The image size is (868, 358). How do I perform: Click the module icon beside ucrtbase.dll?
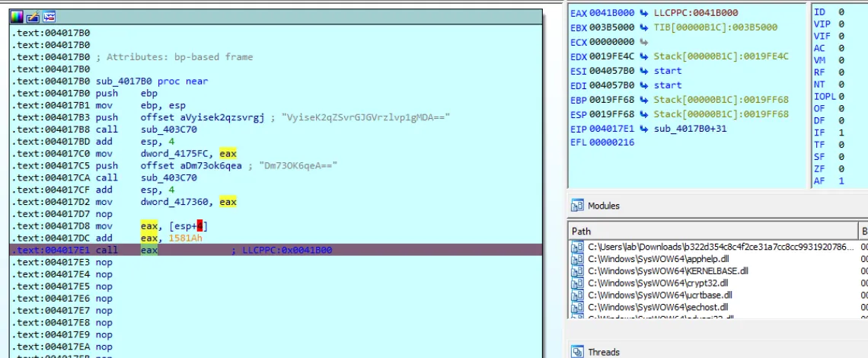click(x=577, y=295)
